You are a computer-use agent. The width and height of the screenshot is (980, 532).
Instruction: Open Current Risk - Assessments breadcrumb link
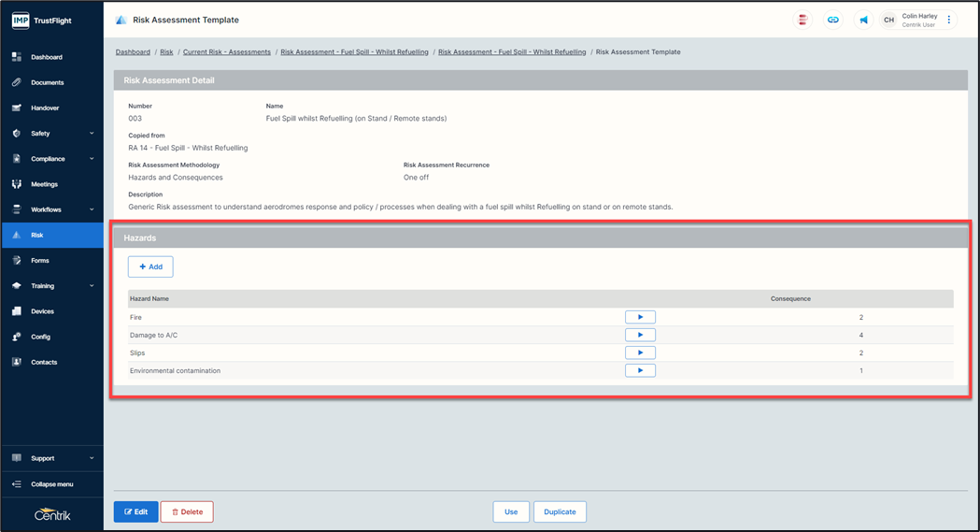227,52
